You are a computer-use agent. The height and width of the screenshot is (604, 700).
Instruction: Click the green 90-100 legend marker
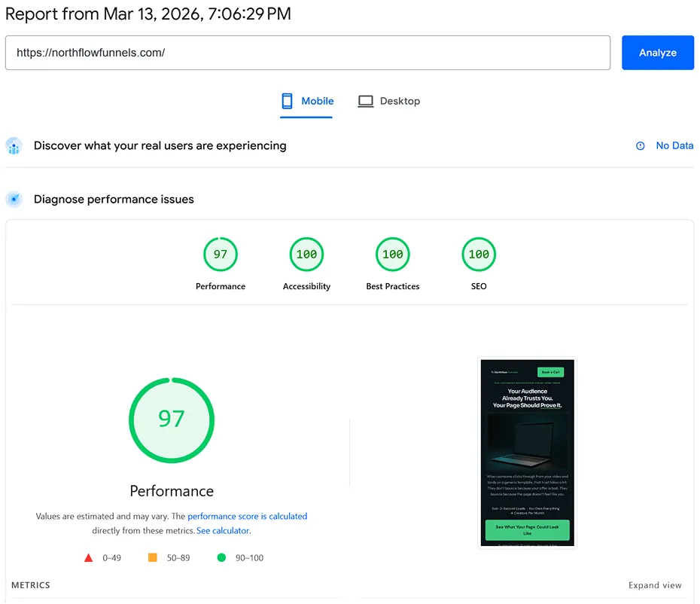[x=221, y=557]
